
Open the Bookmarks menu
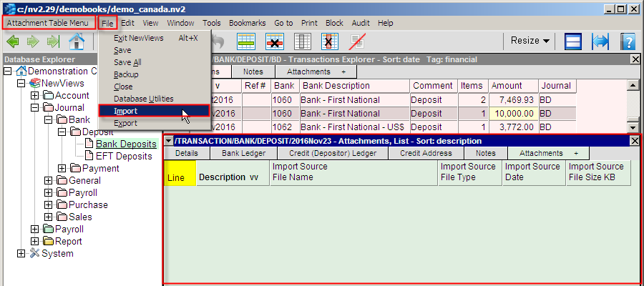click(248, 23)
